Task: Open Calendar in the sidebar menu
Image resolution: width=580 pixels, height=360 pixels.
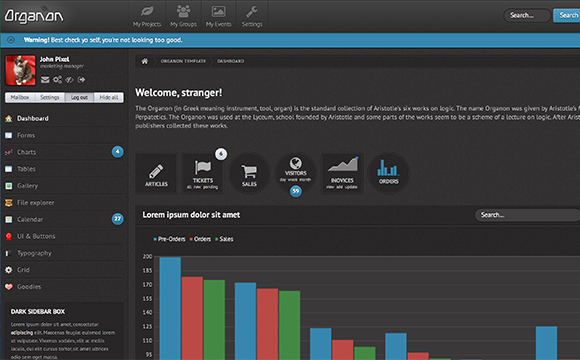Action: [x=64, y=219]
